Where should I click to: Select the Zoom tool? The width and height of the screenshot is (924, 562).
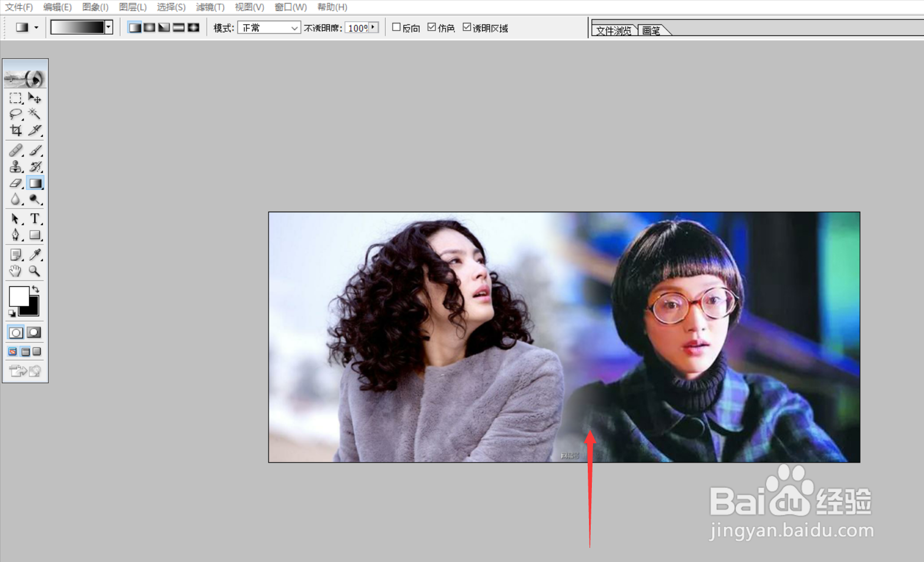35,271
